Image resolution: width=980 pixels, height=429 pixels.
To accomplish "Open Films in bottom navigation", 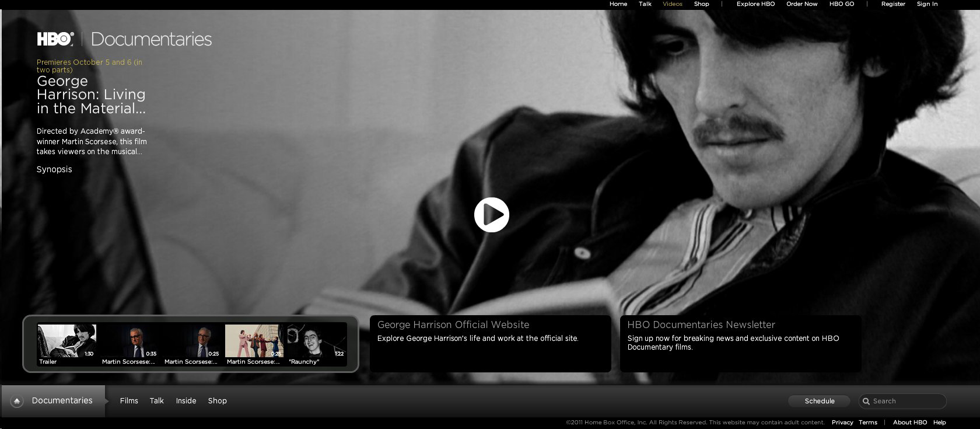I will (129, 401).
